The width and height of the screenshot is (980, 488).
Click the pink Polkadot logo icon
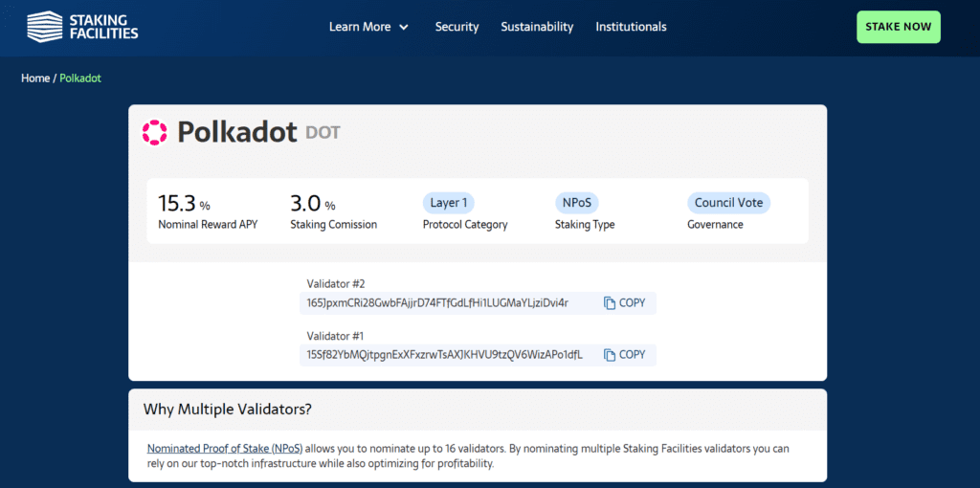(x=154, y=133)
